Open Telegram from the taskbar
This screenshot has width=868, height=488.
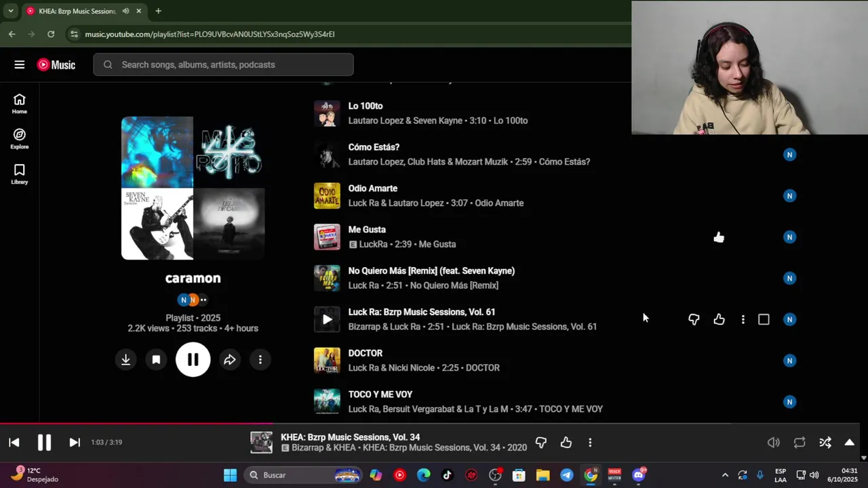tap(567, 475)
